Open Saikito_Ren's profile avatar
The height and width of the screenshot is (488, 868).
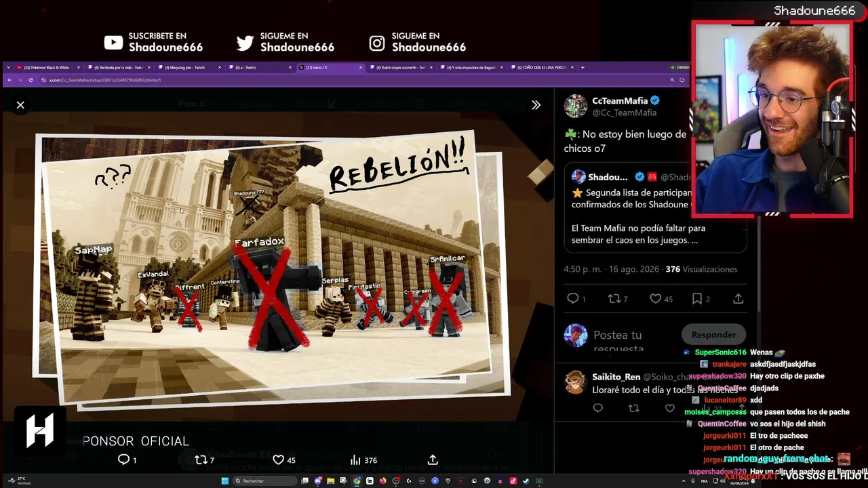pos(576,382)
